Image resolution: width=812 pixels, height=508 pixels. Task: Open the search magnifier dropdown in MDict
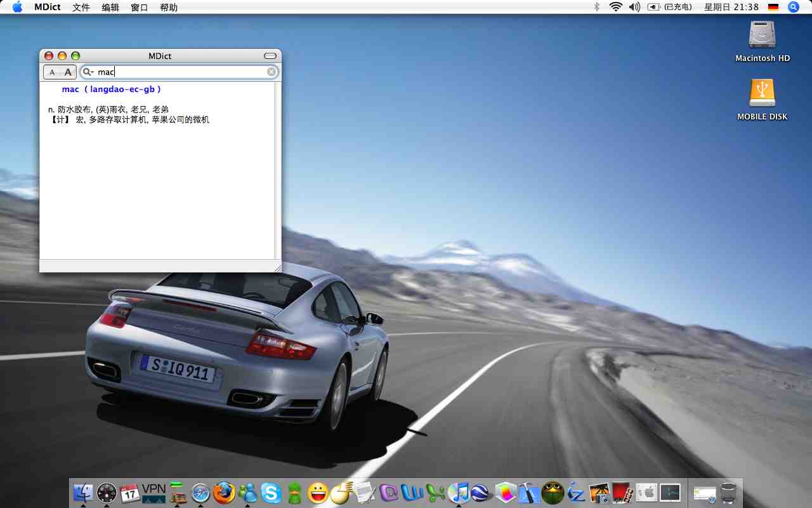(x=88, y=72)
